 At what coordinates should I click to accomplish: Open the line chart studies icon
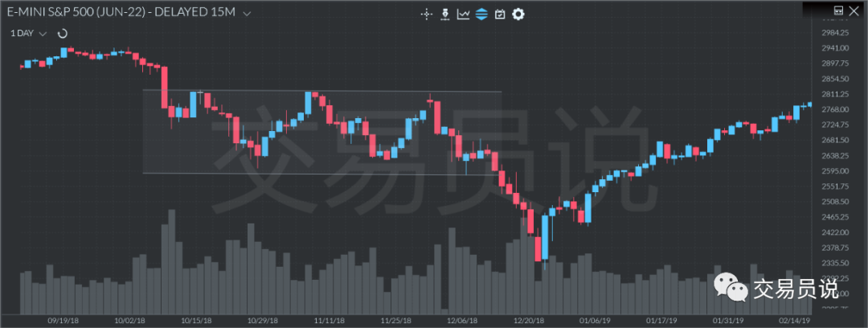(464, 14)
